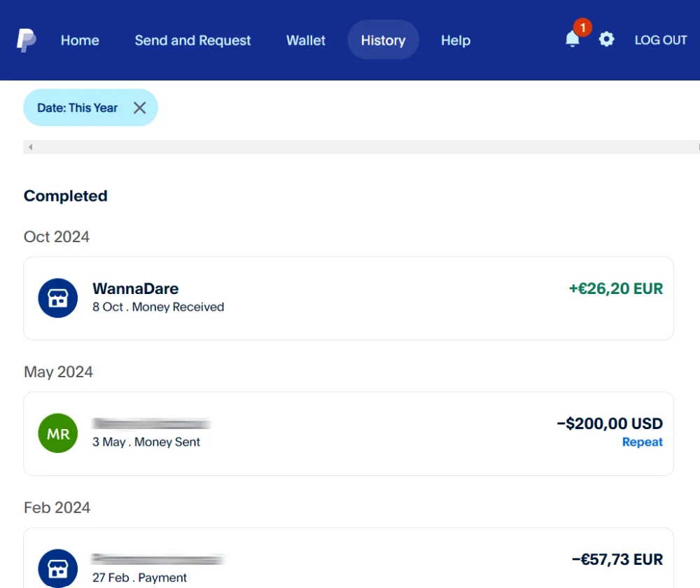700x588 pixels.
Task: Remove the Date: This Year filter
Action: pos(139,108)
